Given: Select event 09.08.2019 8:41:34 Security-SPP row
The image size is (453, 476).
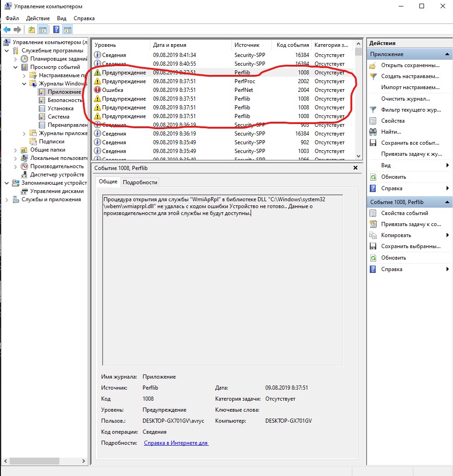Looking at the screenshot, I should point(223,55).
